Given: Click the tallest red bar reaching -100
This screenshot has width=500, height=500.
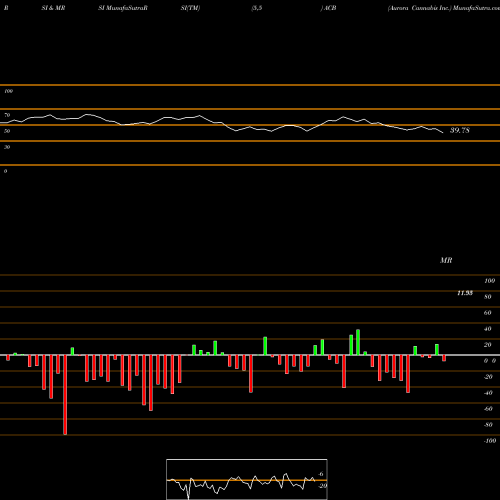Looking at the screenshot, I should coord(65,395).
